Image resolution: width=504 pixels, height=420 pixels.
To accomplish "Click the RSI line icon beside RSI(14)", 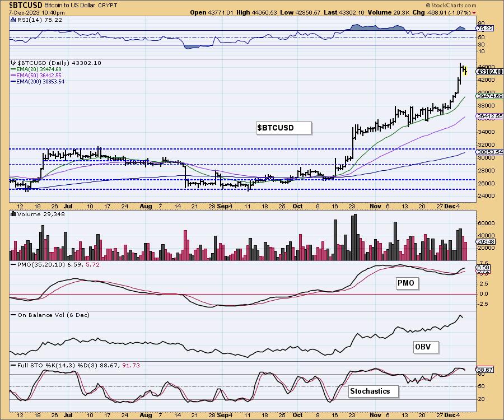I will 13,20.
